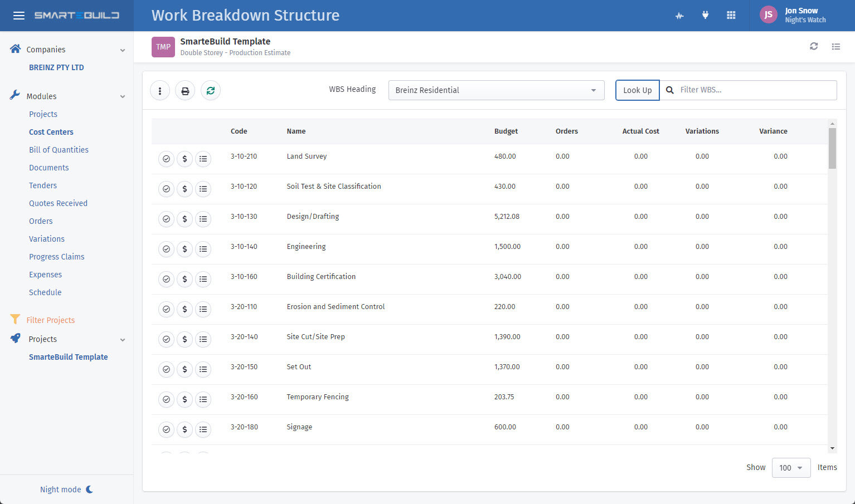
Task: Toggle check circle for Signage row
Action: (166, 429)
